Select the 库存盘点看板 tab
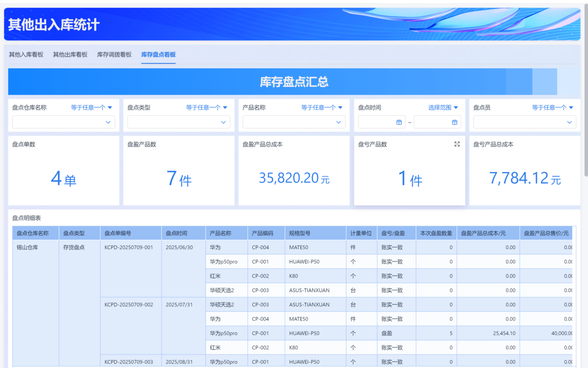This screenshot has width=588, height=368. (158, 54)
